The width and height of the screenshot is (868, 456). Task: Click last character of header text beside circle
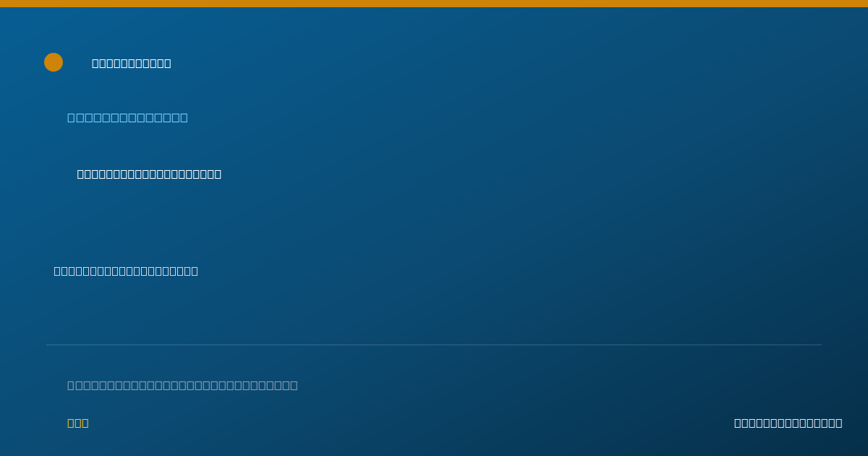(x=168, y=64)
